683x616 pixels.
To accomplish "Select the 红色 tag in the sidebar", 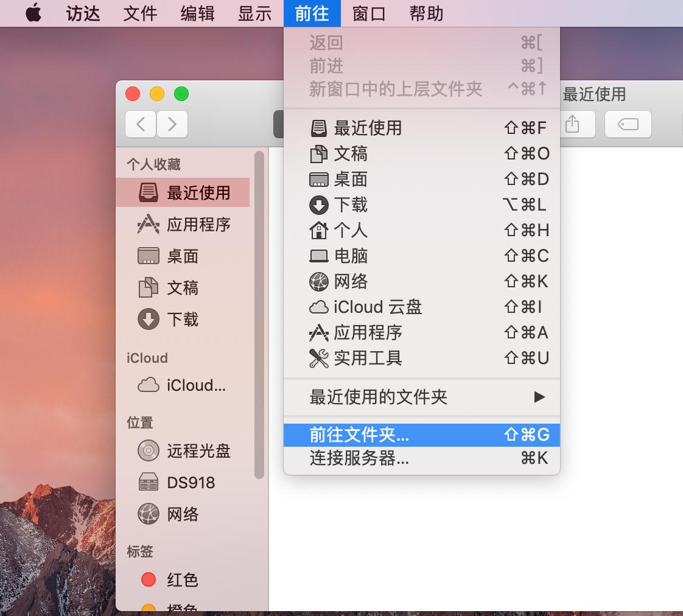I will [x=181, y=579].
